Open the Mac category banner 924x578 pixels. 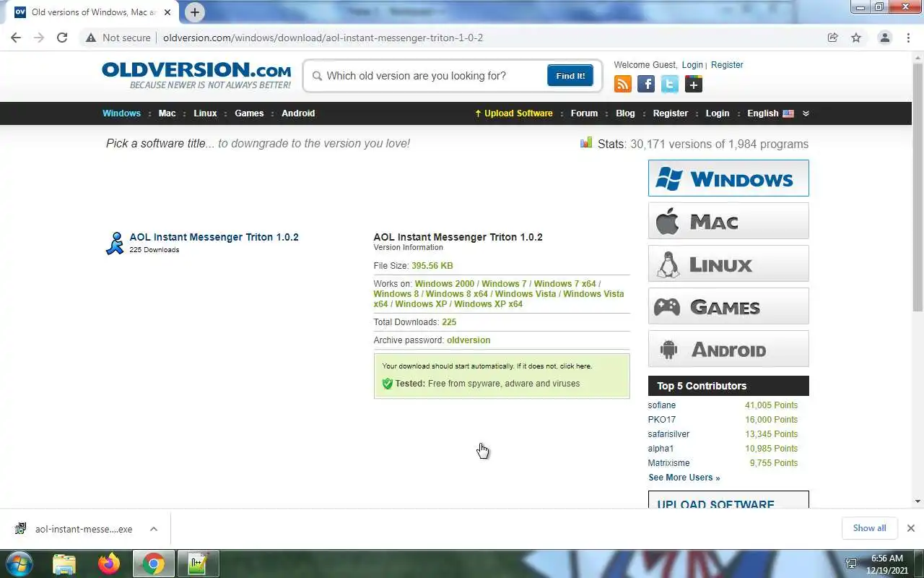pyautogui.click(x=728, y=220)
